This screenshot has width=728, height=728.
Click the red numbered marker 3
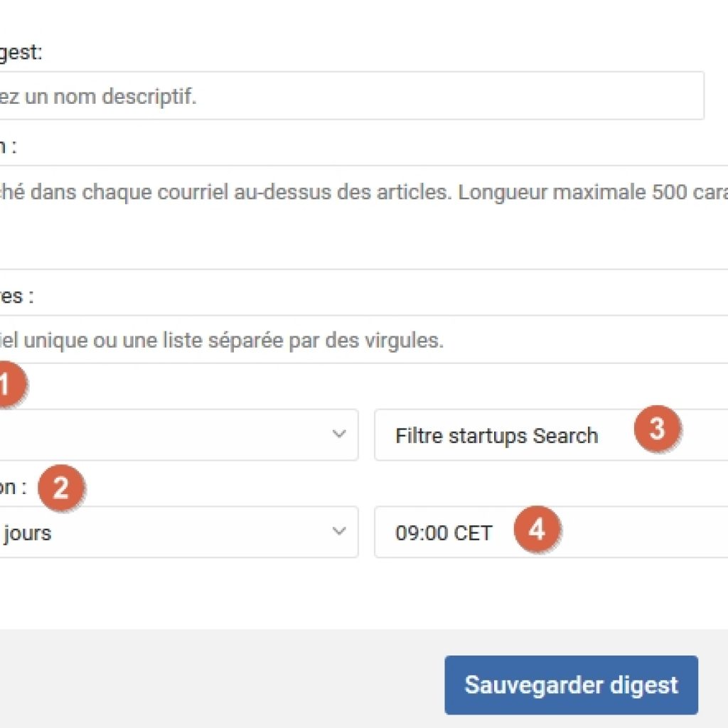(657, 428)
